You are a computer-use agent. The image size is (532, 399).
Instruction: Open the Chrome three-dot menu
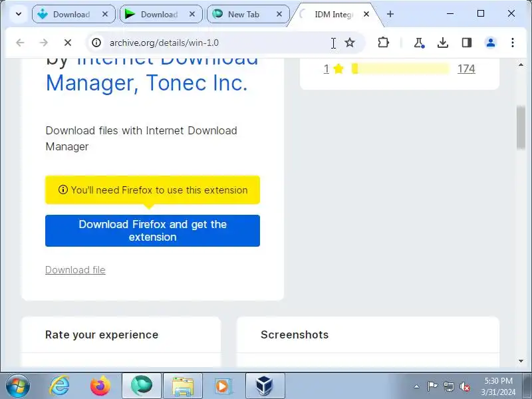point(513,43)
